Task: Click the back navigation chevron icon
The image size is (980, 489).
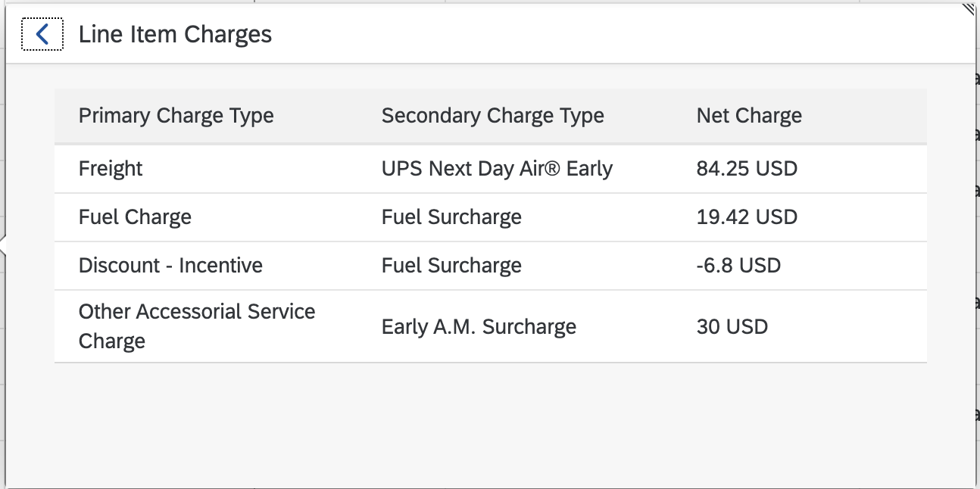Action: [43, 33]
